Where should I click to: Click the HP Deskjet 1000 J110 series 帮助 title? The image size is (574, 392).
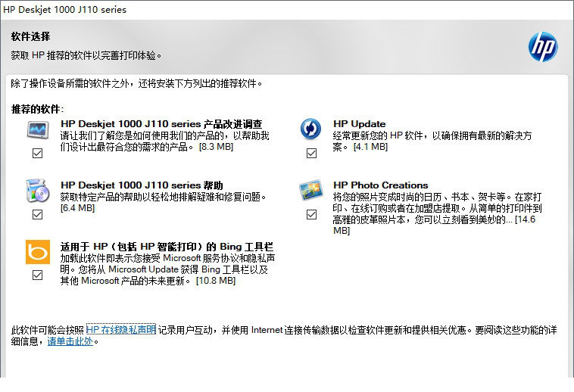tap(142, 185)
